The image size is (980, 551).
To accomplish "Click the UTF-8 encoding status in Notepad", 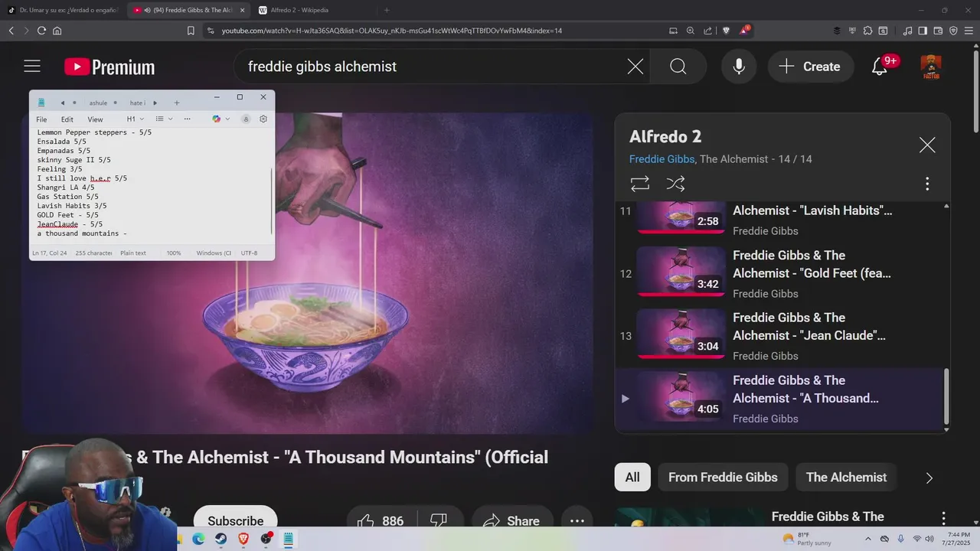I will pos(249,253).
